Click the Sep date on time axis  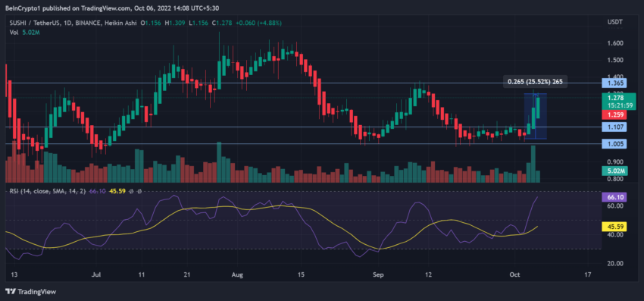(379, 274)
